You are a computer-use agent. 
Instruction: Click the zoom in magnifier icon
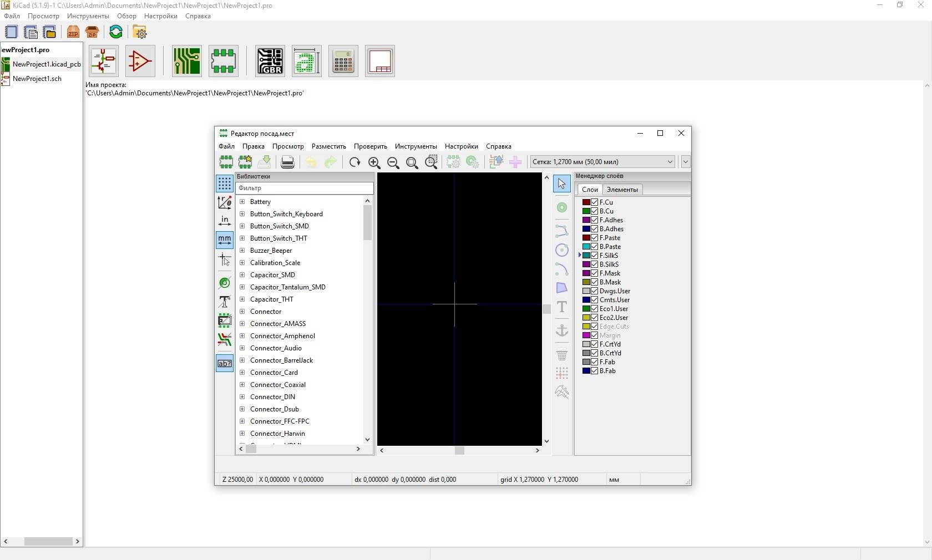pos(374,162)
